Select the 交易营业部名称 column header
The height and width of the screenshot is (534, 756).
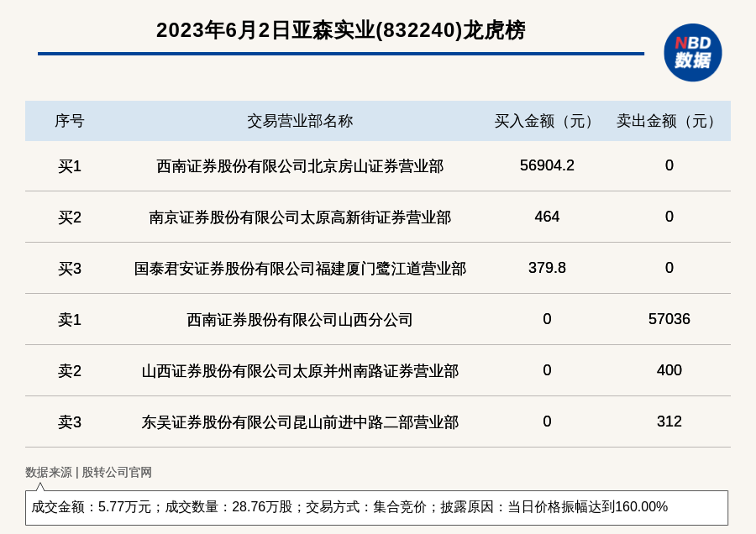pyautogui.click(x=300, y=121)
